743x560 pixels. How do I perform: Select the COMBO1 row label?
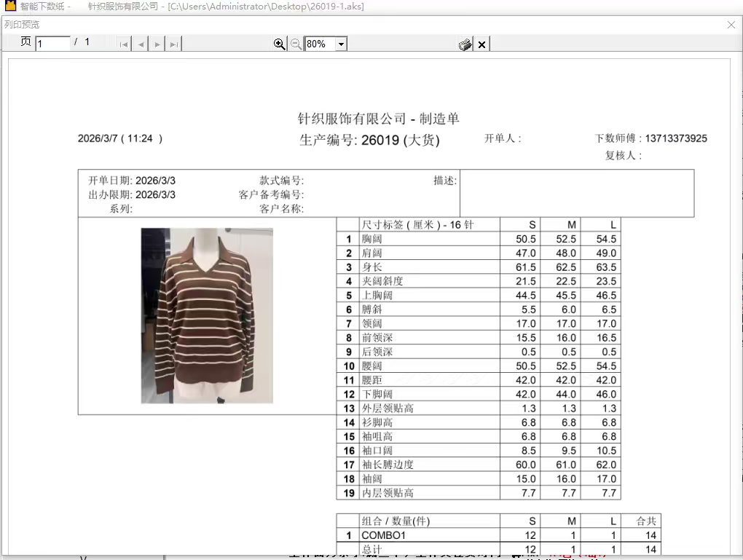click(x=383, y=535)
